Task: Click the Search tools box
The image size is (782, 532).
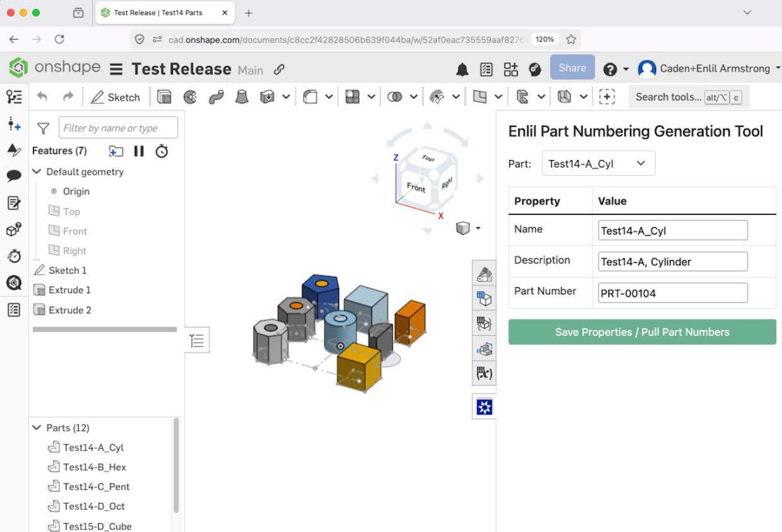Action: pos(689,97)
